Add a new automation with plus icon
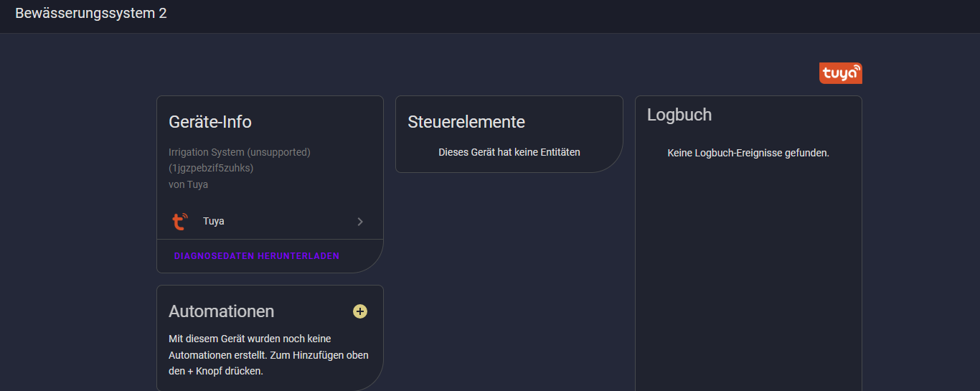980x391 pixels. (x=360, y=311)
